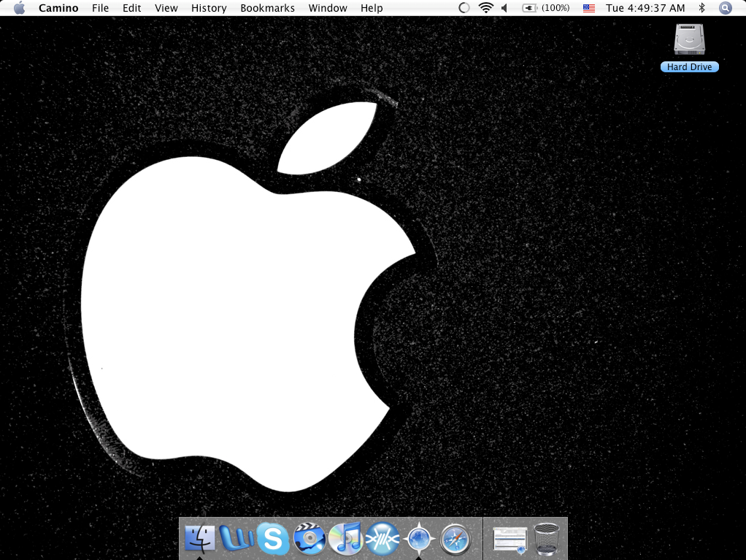746x560 pixels.
Task: Open the Wi-Fi status menu
Action: point(485,7)
